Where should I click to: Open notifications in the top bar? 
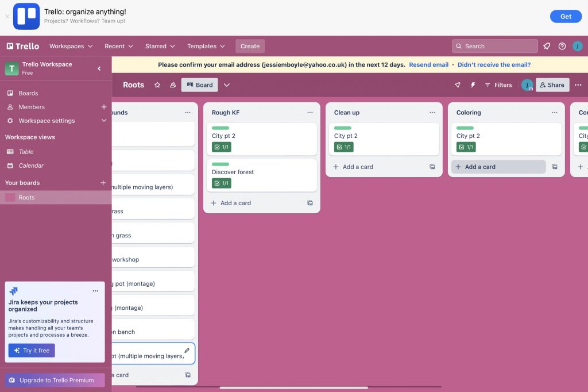[547, 46]
